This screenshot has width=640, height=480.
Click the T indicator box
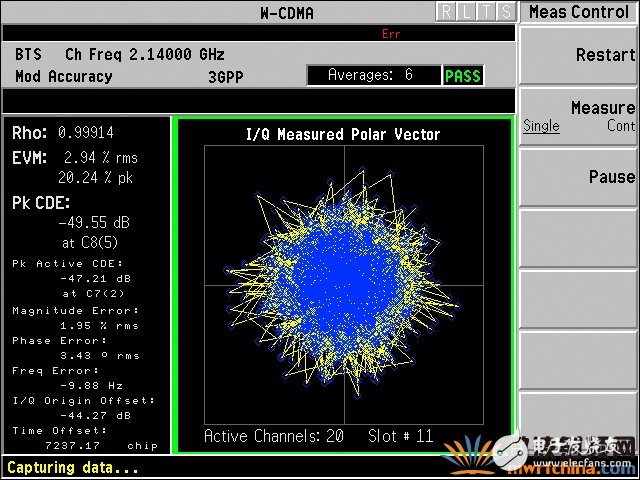click(x=485, y=12)
